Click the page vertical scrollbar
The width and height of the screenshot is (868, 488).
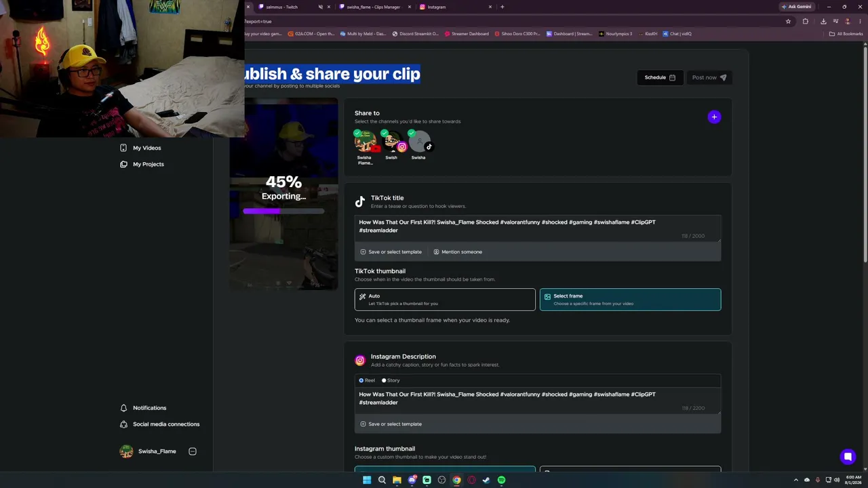(865, 156)
